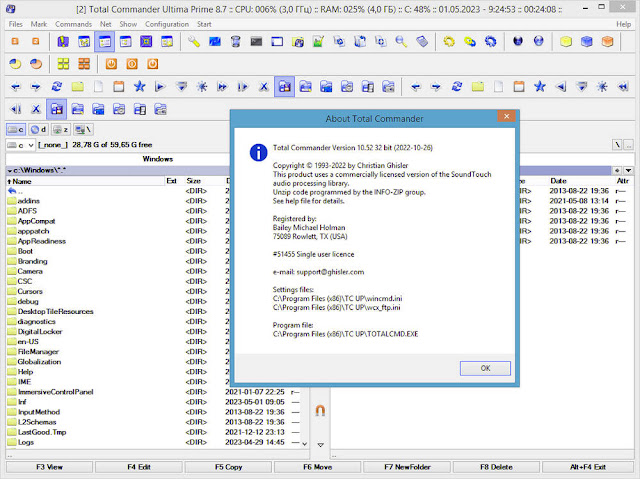Screen dimensions: 640x479
Task: Select the backslash network neighborhood drive button
Action: (x=83, y=130)
